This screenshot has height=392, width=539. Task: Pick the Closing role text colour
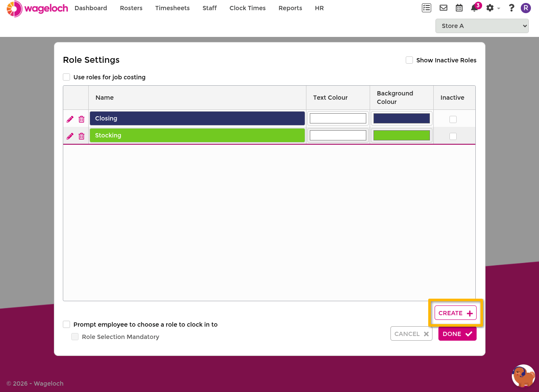338,118
